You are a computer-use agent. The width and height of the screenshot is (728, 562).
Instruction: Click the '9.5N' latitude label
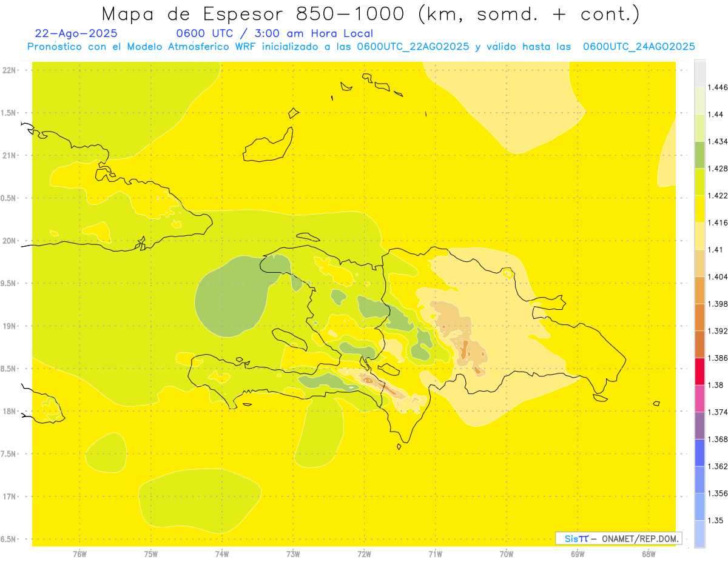click(x=8, y=283)
